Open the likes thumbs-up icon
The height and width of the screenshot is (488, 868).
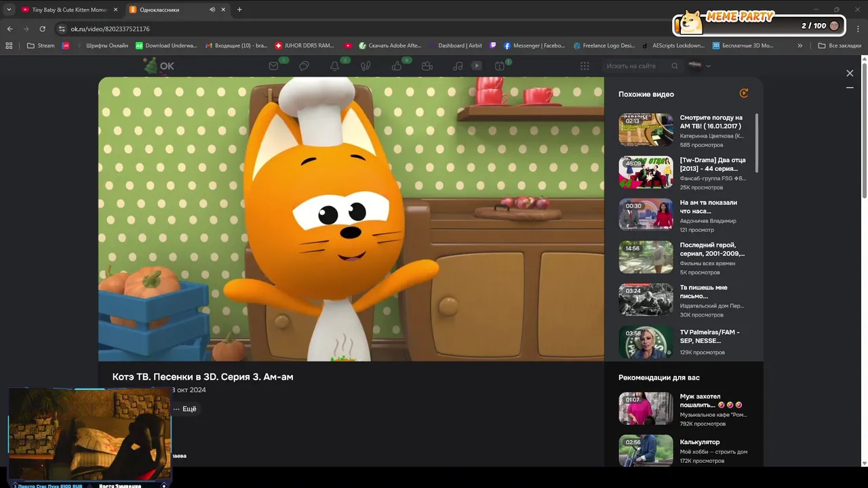tap(397, 66)
